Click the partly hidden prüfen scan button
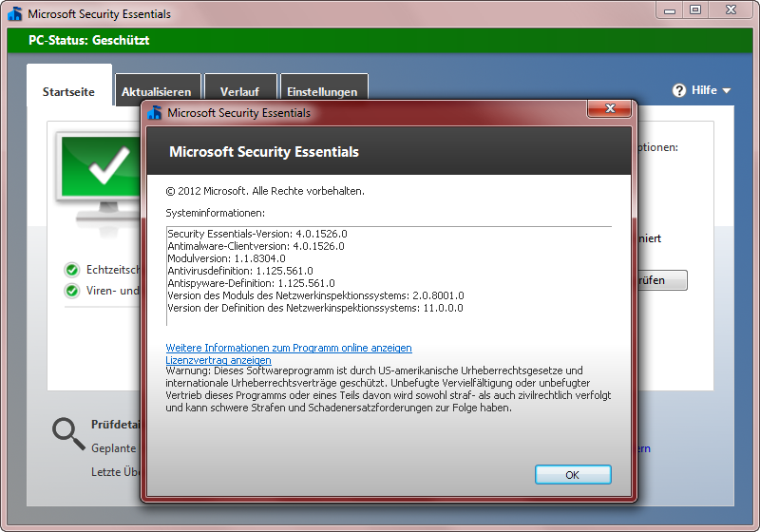The width and height of the screenshot is (760, 532). click(662, 280)
